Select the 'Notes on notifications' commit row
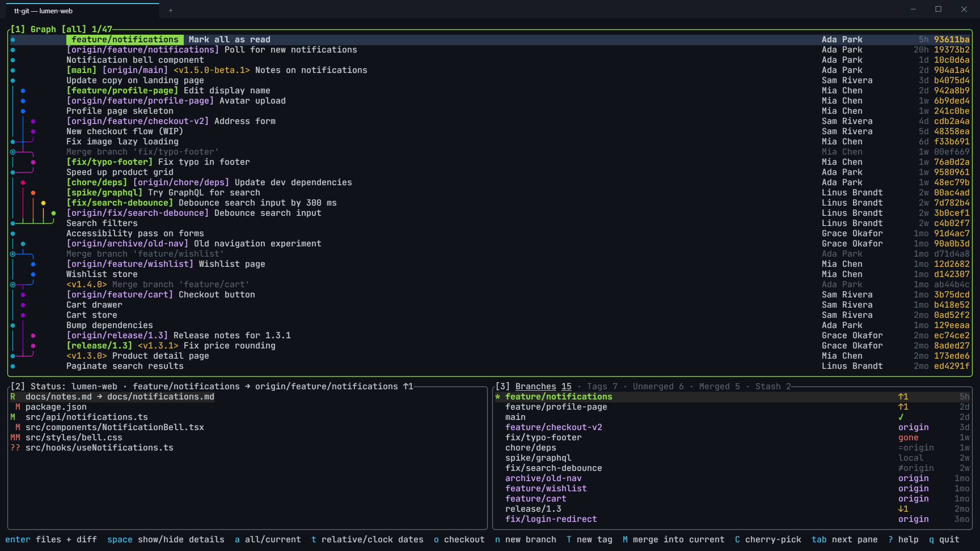This screenshot has width=980, height=551. (x=490, y=70)
